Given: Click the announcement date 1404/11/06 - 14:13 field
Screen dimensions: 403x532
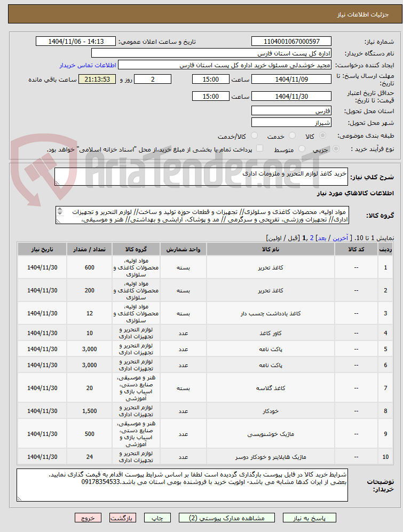Looking at the screenshot, I should click(76, 42).
